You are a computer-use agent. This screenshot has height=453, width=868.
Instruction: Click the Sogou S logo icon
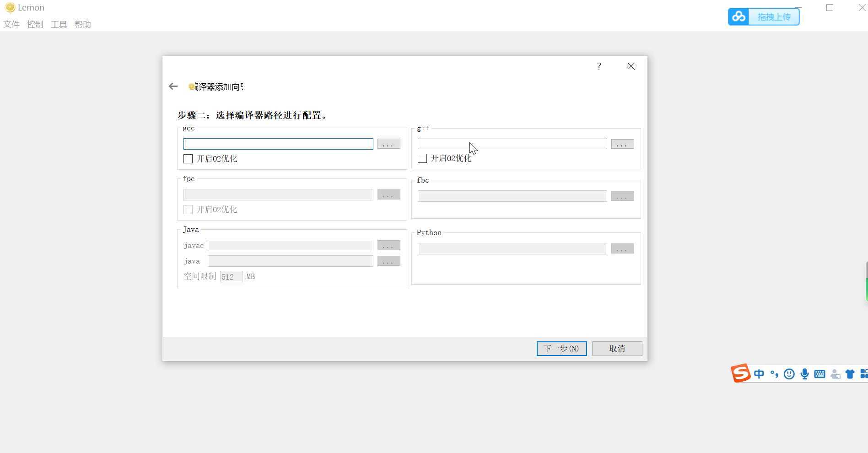tap(740, 373)
